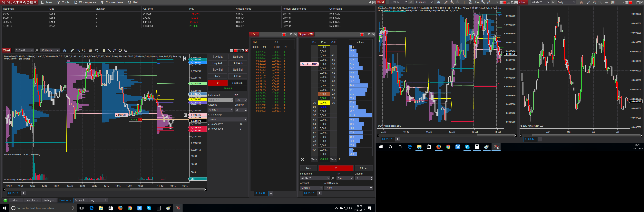Click Close position button in SuperDOM
644x212 pixels.
[364, 168]
